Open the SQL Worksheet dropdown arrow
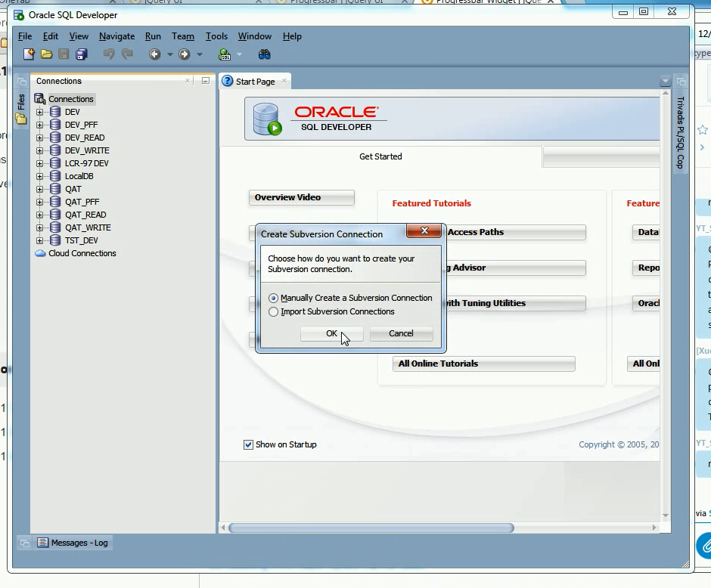Screen dimensions: 711x588 [240, 54]
